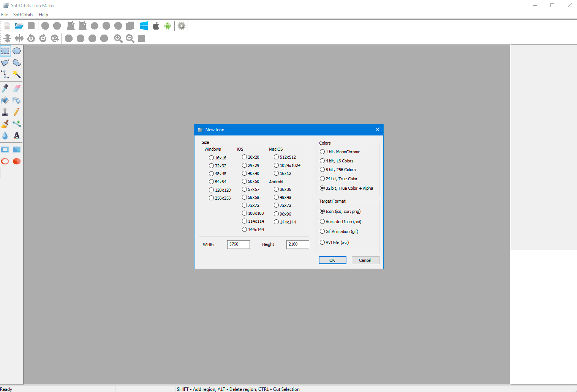This screenshot has width=577, height=392.
Task: Set target format to Animated Icon (ani)
Action: point(340,222)
